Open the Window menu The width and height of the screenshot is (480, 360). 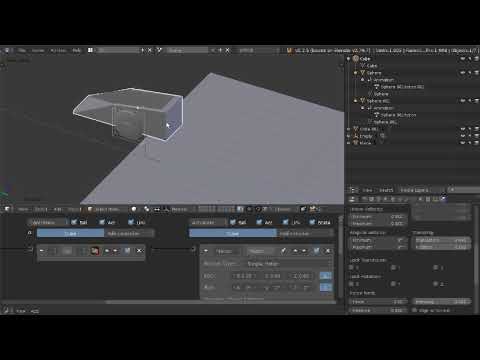(58, 50)
